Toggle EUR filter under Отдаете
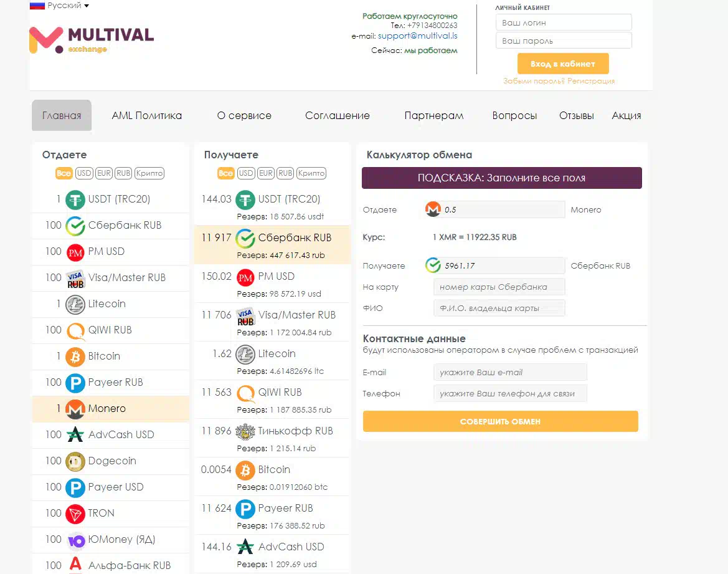 coord(104,173)
